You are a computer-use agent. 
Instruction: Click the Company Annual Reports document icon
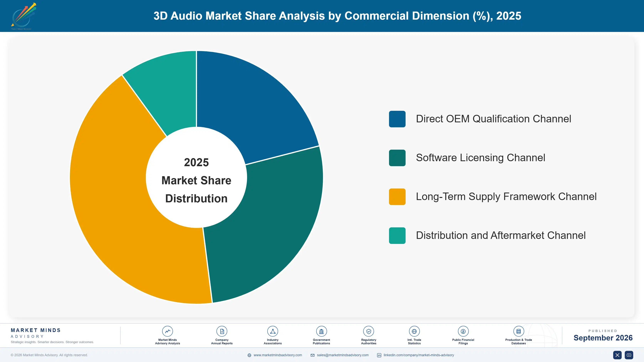point(222,331)
